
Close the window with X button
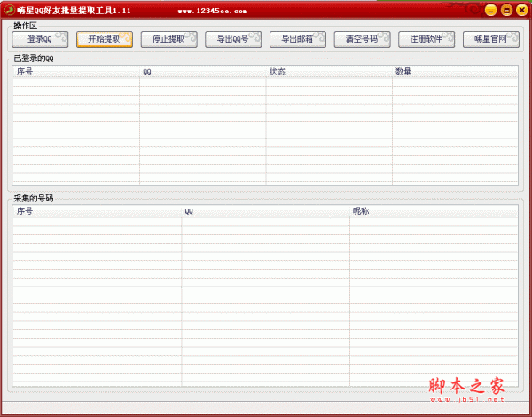point(522,10)
